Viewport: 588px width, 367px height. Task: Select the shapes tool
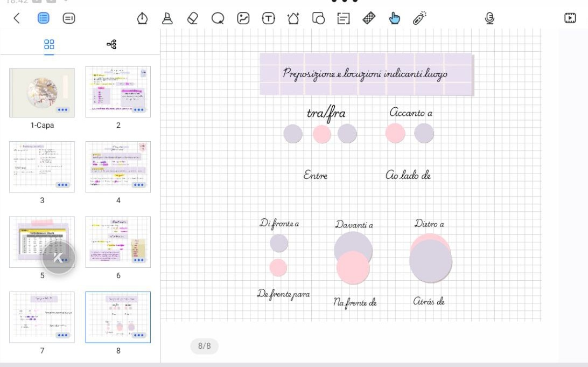coord(318,18)
